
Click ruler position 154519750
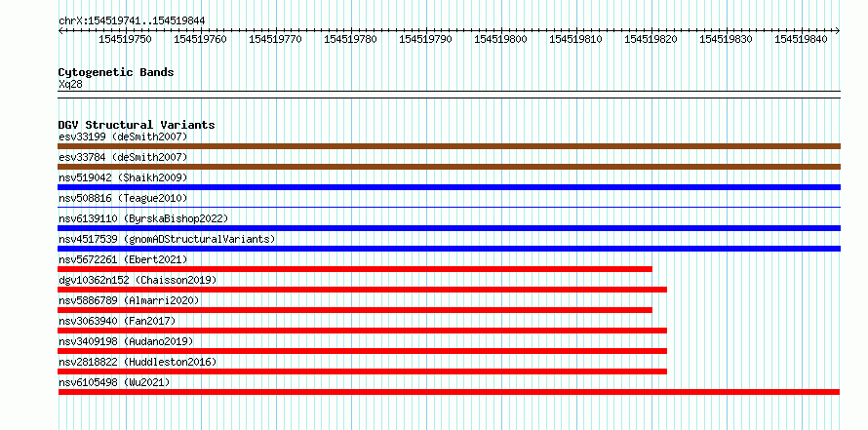tap(125, 39)
